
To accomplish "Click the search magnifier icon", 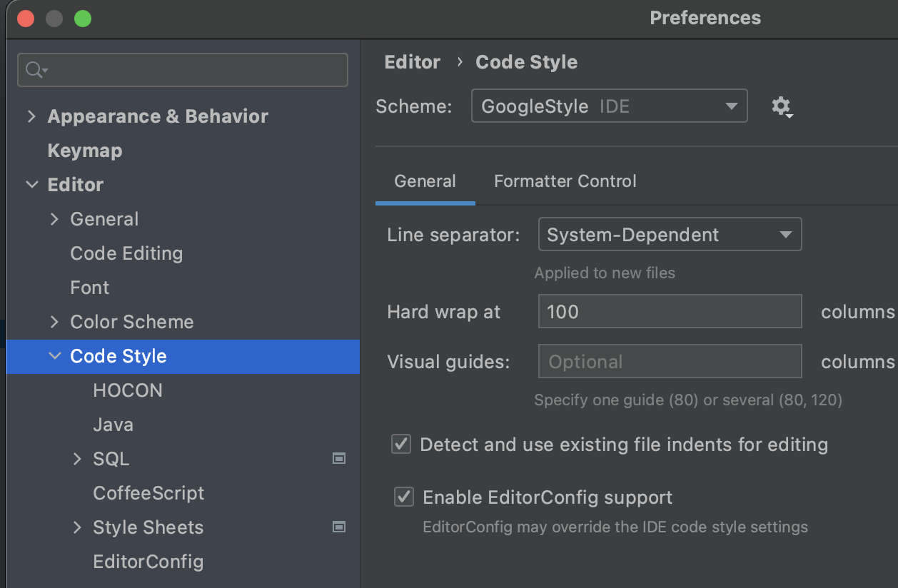I will pos(34,70).
